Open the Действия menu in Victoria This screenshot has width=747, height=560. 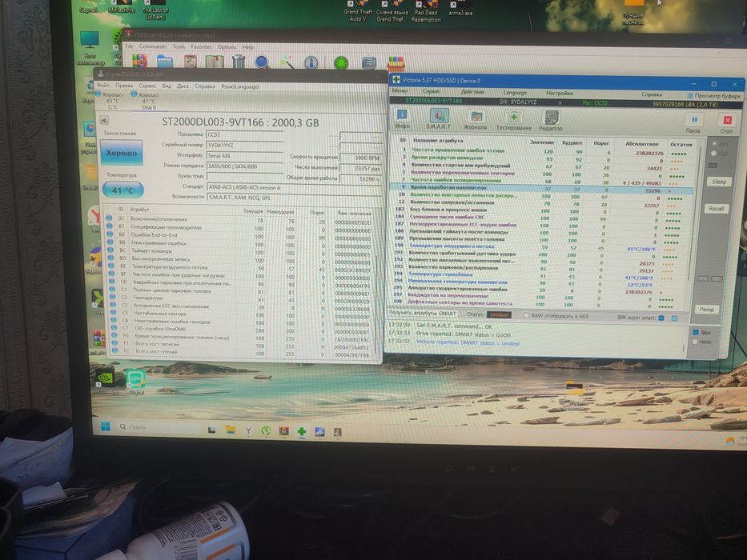(472, 91)
